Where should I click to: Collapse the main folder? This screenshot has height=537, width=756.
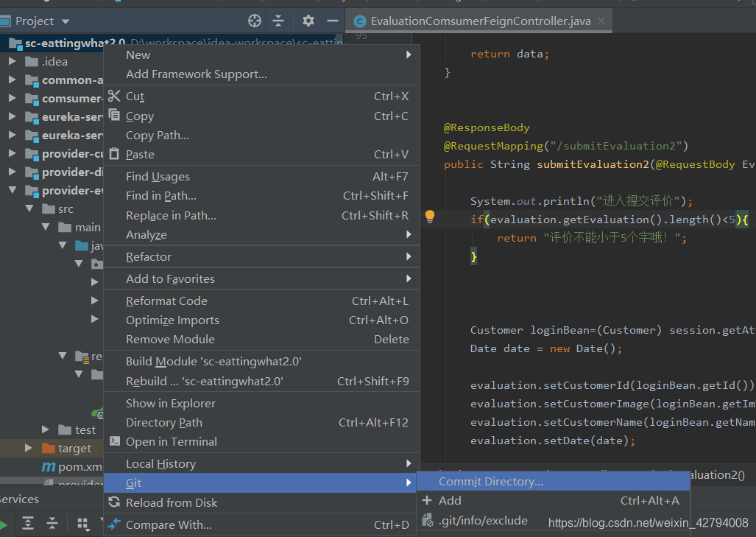point(46,227)
